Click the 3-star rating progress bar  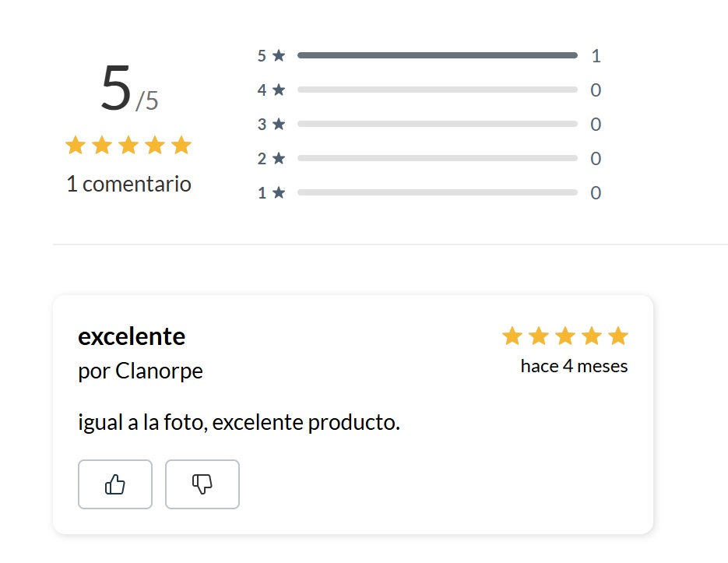pos(437,124)
